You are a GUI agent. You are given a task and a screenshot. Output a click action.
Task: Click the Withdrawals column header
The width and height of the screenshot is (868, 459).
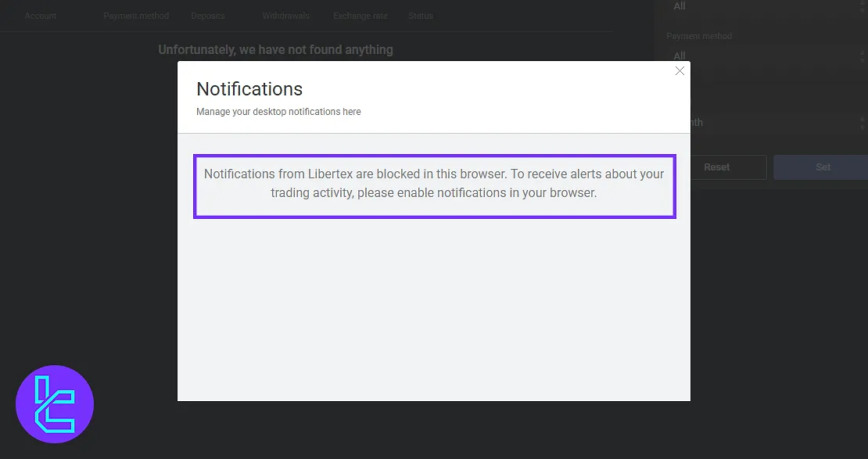(286, 16)
